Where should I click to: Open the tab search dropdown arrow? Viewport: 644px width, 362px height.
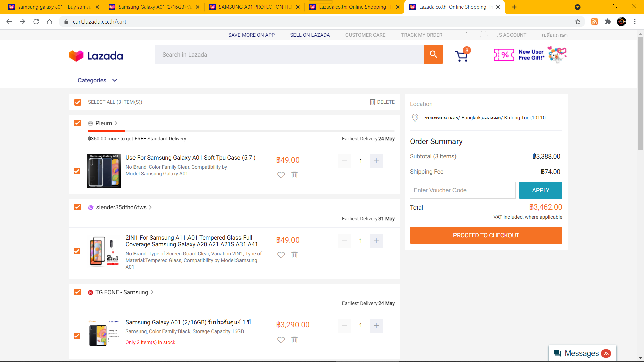point(578,7)
